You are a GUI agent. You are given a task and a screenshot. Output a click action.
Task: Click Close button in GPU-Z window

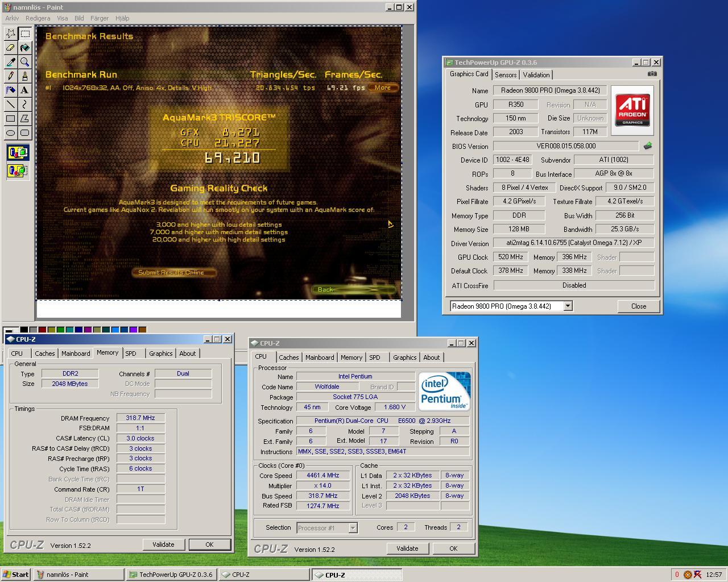(x=638, y=306)
